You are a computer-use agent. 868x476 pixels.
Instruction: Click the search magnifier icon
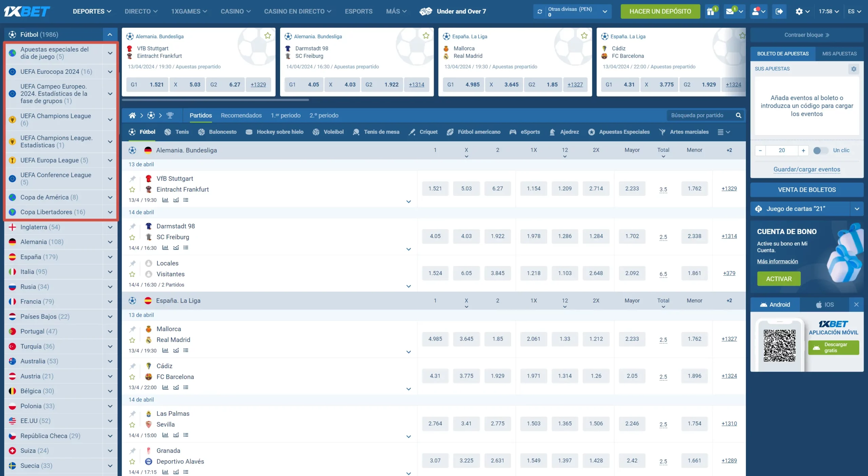[x=738, y=116]
